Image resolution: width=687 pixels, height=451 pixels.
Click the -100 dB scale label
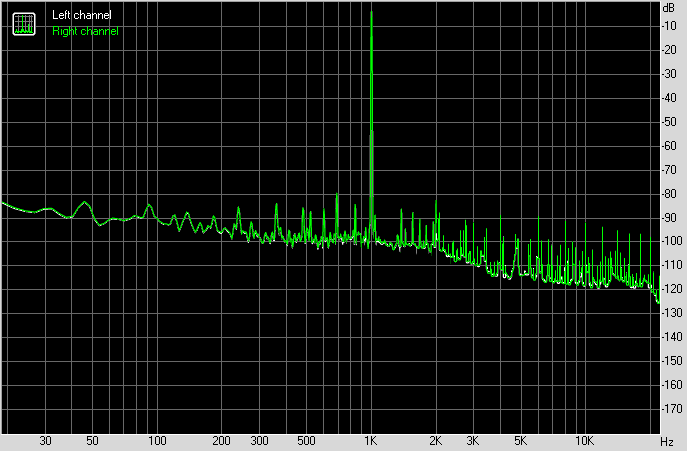click(x=673, y=241)
